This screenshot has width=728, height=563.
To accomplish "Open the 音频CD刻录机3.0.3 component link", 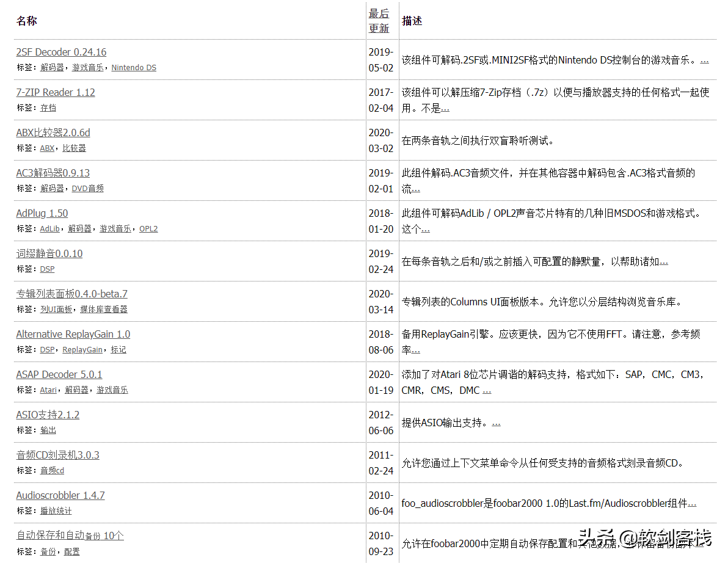I will [58, 456].
